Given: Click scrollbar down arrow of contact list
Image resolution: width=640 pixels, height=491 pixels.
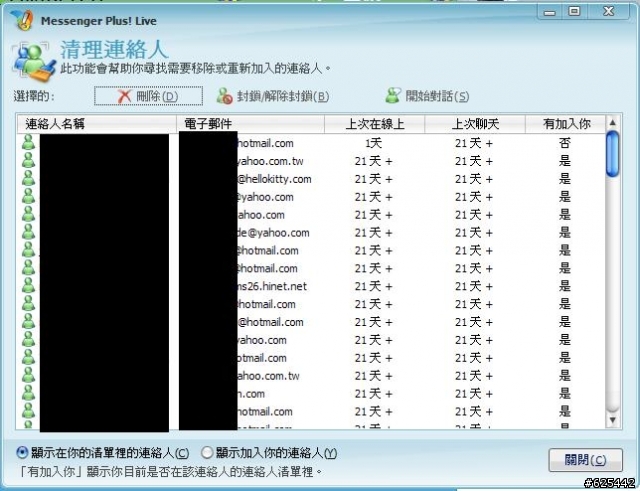Looking at the screenshot, I should [x=612, y=420].
